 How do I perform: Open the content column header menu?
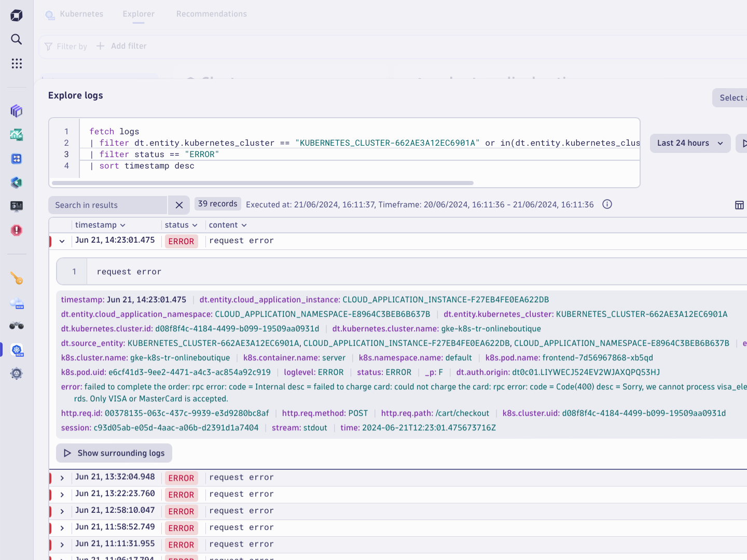(x=228, y=225)
